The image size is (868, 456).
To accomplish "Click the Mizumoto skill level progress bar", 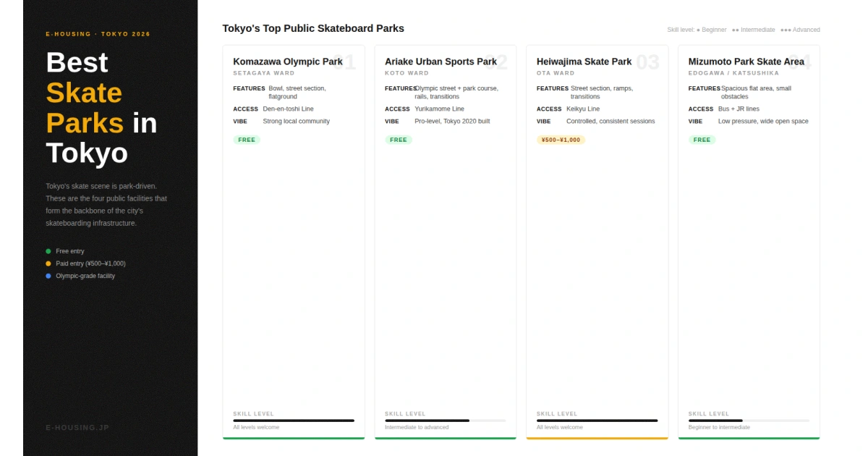I will coord(749,421).
